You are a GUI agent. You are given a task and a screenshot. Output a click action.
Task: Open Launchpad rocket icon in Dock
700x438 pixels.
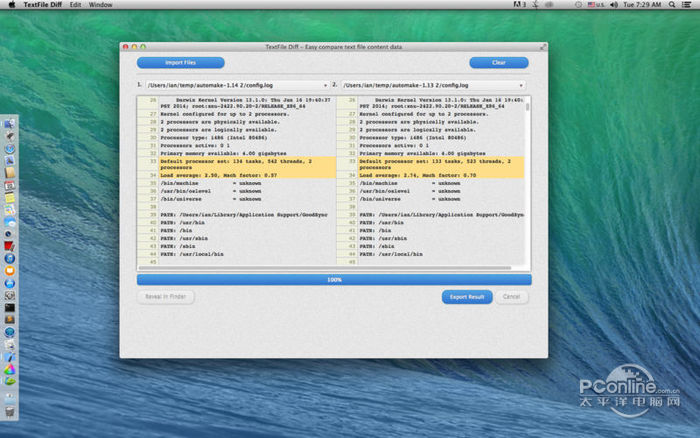pos(9,136)
